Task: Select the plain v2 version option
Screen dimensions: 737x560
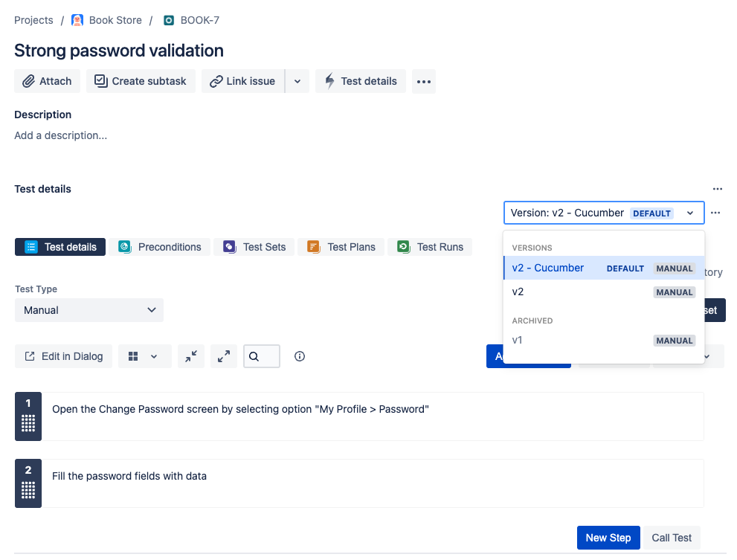Action: tap(604, 292)
